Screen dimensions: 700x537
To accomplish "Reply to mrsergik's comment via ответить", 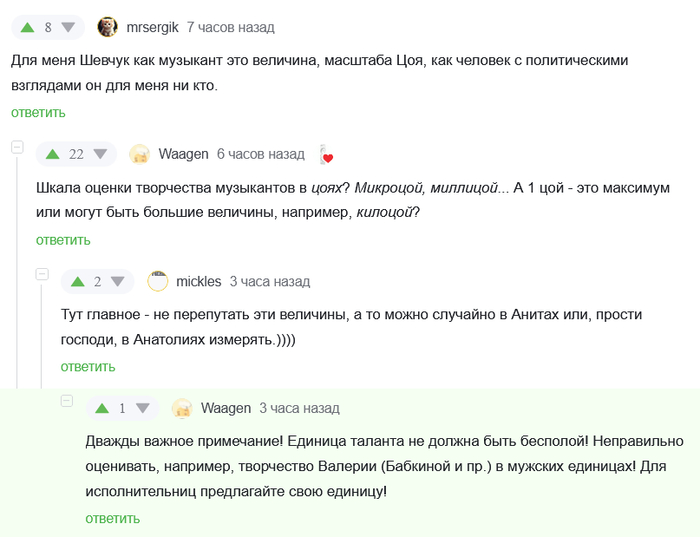I will (38, 113).
